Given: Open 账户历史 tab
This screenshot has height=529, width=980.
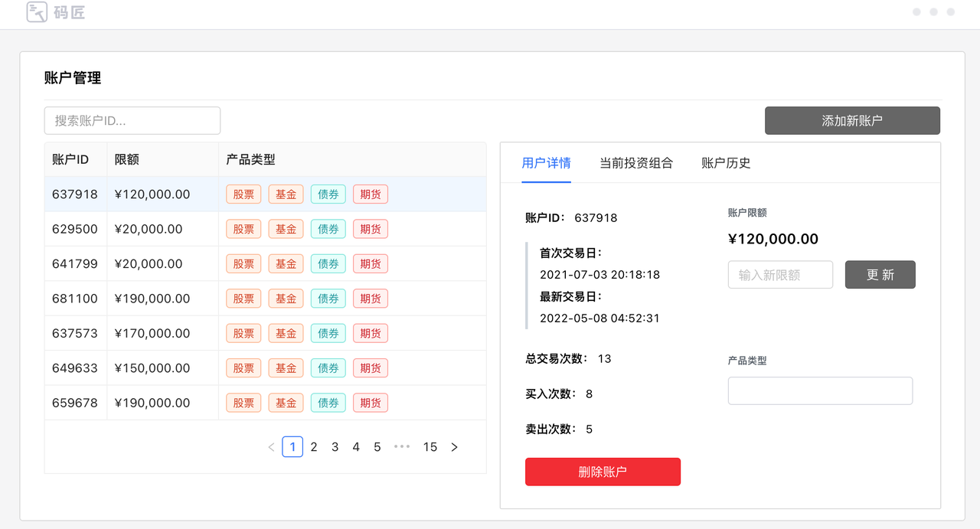Looking at the screenshot, I should (x=726, y=162).
